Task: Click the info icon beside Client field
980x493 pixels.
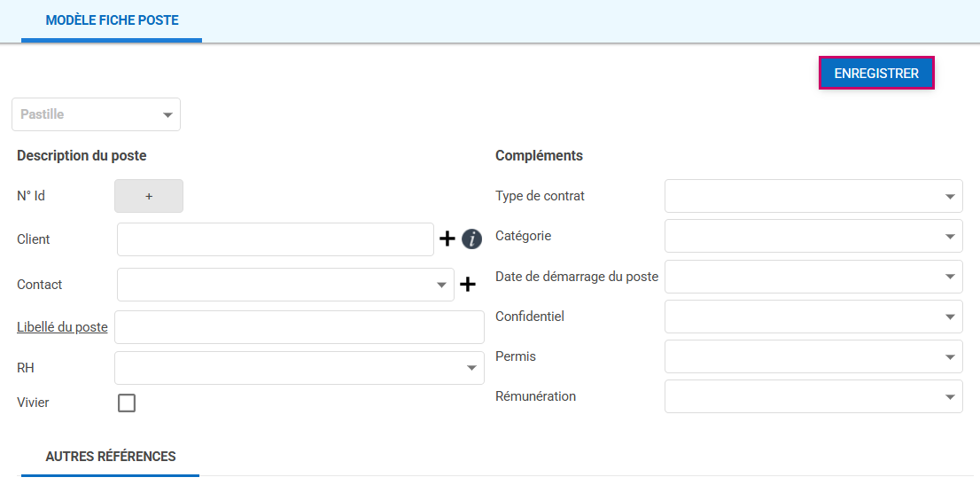Action: click(472, 239)
